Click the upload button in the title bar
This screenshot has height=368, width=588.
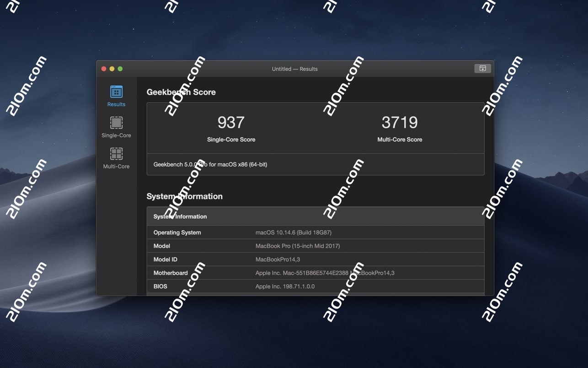(x=482, y=69)
